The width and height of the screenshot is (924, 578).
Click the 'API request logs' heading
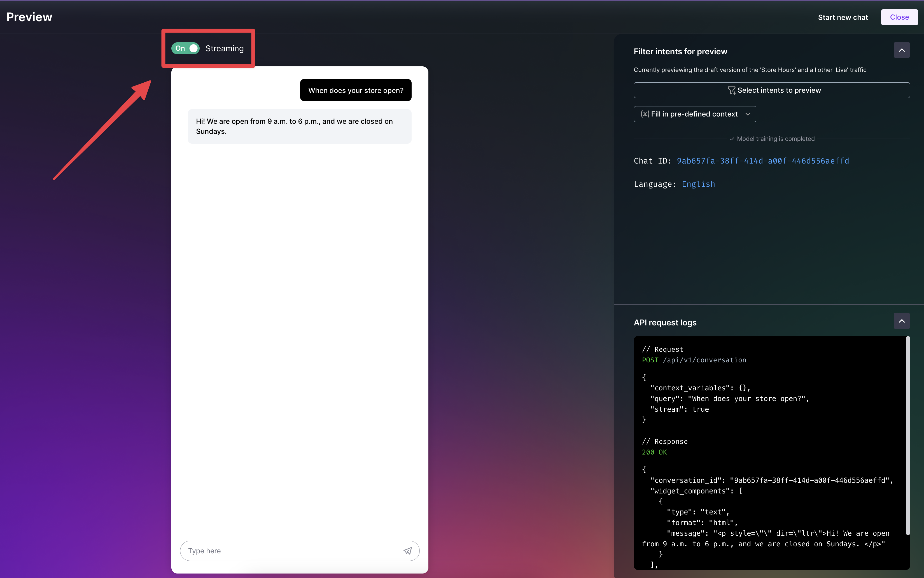(665, 323)
